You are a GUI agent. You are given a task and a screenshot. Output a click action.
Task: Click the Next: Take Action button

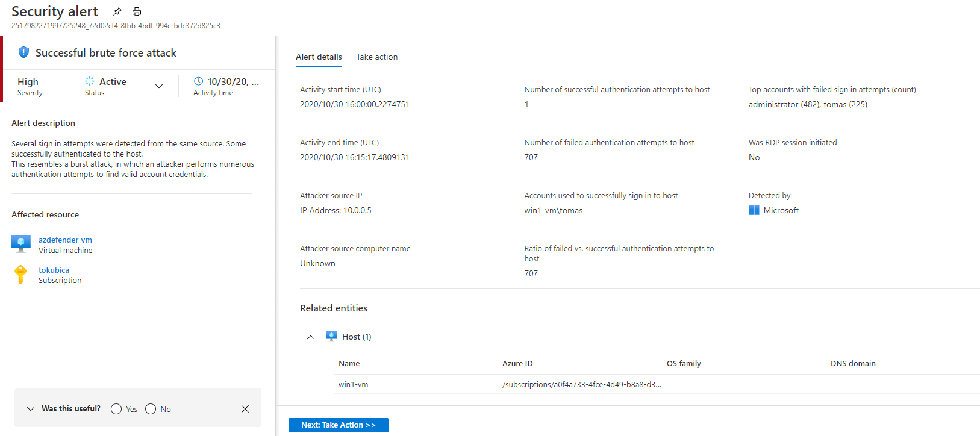pyautogui.click(x=338, y=425)
